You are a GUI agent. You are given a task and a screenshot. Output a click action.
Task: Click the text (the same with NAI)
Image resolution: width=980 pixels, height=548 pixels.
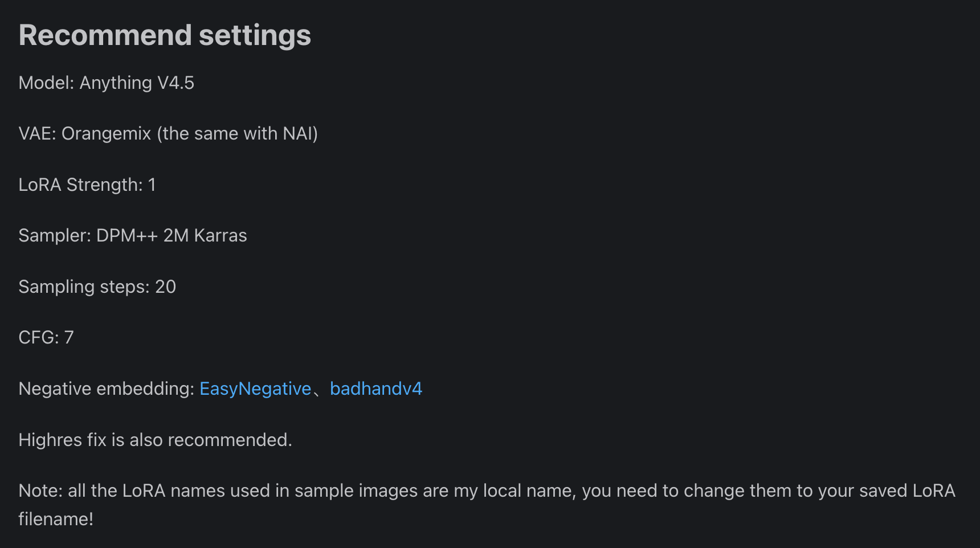pos(237,134)
